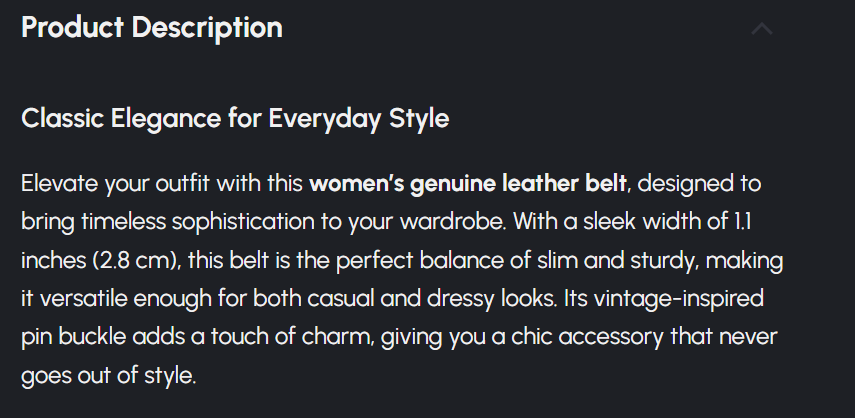The width and height of the screenshot is (855, 418).
Task: Collapse the Product Description section chevron
Action: [x=762, y=29]
